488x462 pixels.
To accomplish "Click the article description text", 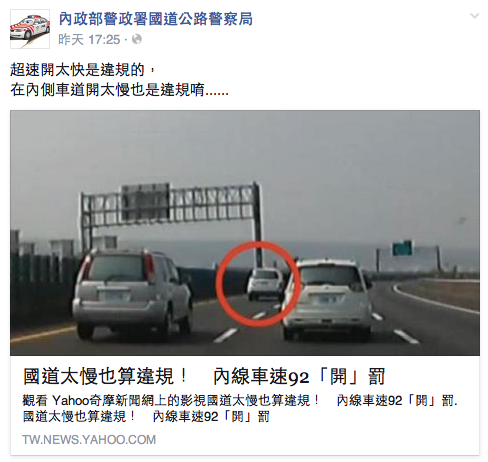I will click(240, 408).
